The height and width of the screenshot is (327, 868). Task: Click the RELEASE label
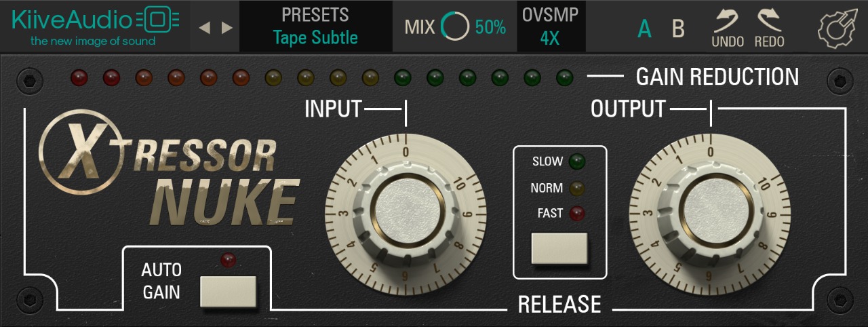click(x=559, y=305)
